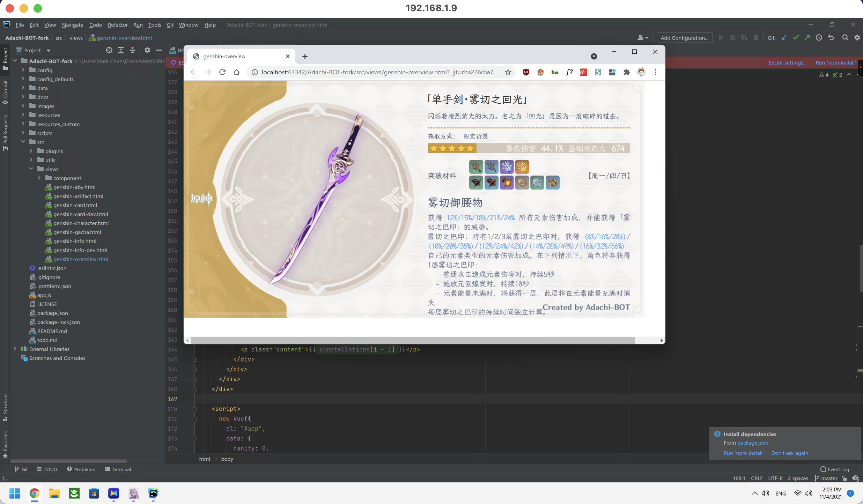The image size is (863, 504).
Task: Open IDE Settings via the gear icon
Action: click(857, 37)
